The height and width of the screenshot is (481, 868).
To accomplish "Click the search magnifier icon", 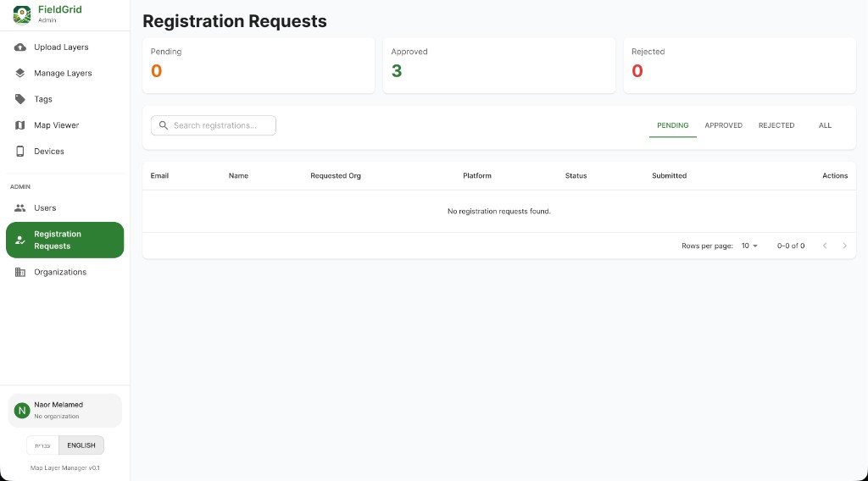I will point(164,125).
